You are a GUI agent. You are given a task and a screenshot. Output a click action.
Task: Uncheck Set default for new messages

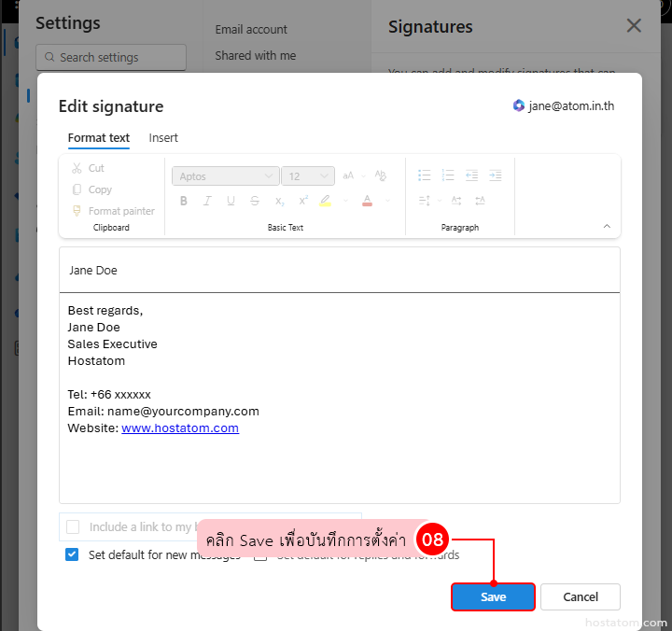pos(72,554)
